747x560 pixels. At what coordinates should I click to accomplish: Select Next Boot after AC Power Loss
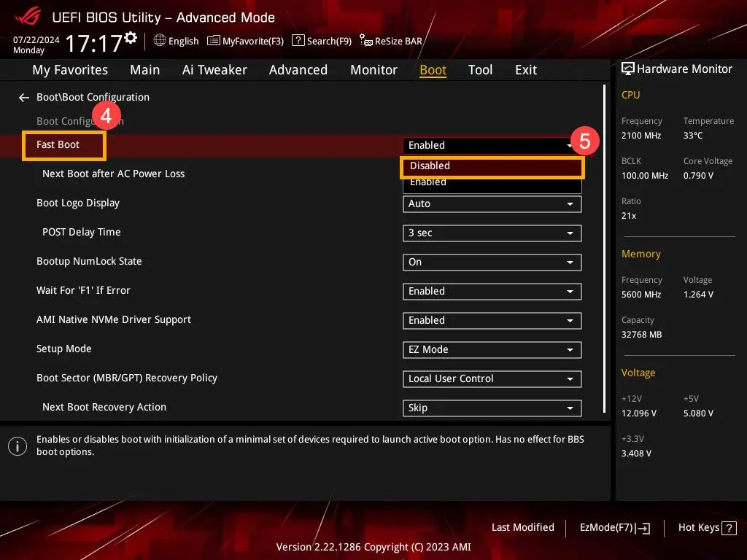pyautogui.click(x=113, y=174)
